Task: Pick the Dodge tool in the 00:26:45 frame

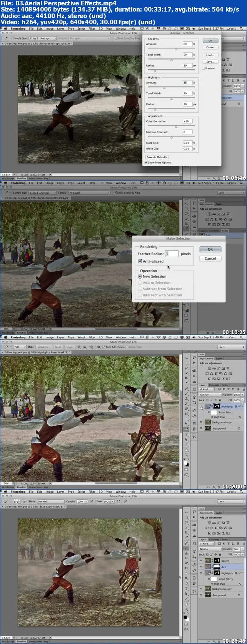Action: 186,578
